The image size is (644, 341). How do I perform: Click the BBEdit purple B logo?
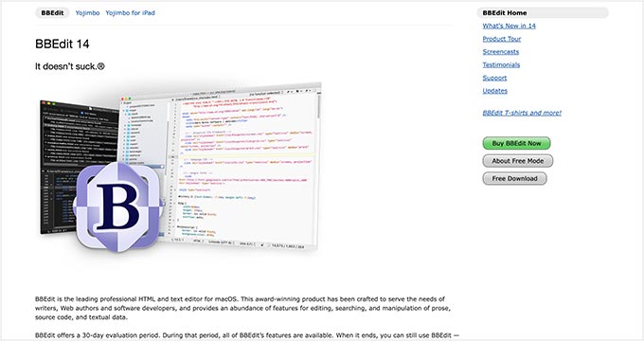click(x=118, y=206)
